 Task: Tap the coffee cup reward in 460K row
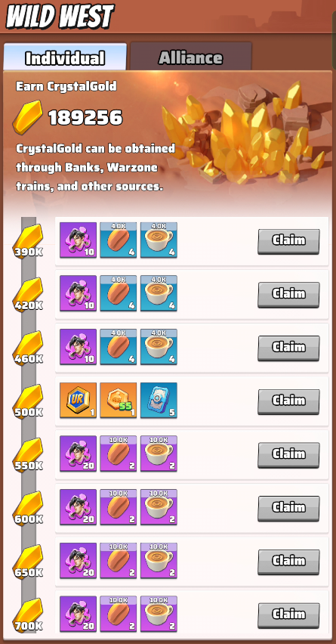click(x=159, y=347)
